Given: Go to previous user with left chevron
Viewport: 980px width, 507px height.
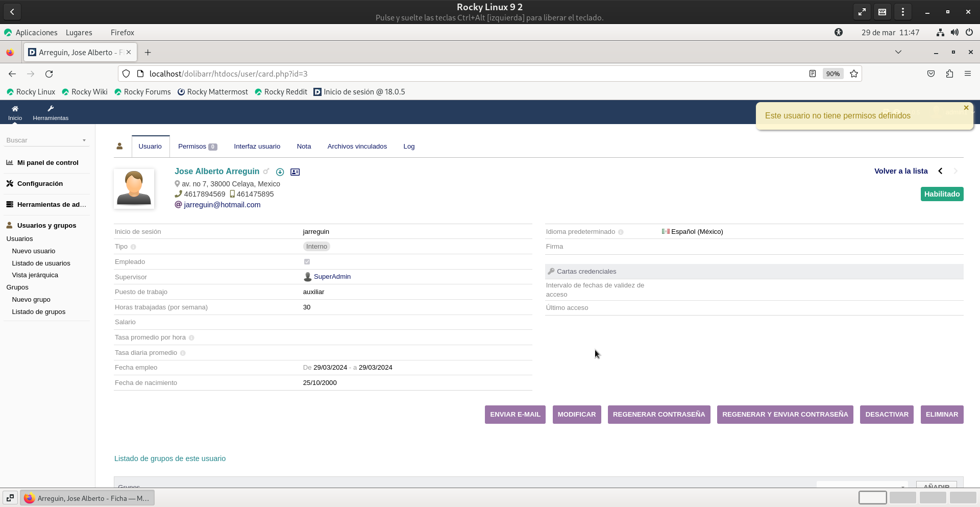Looking at the screenshot, I should click(x=940, y=171).
